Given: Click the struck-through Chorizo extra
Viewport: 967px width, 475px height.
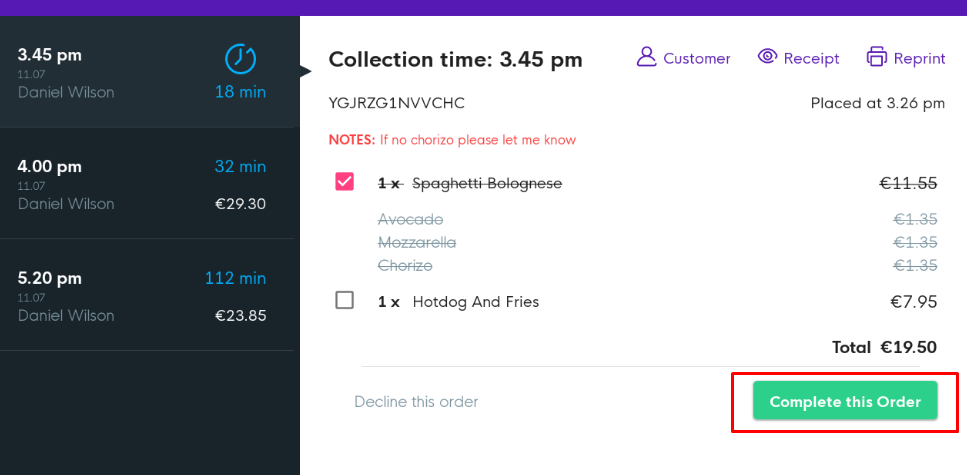Looking at the screenshot, I should click(405, 266).
